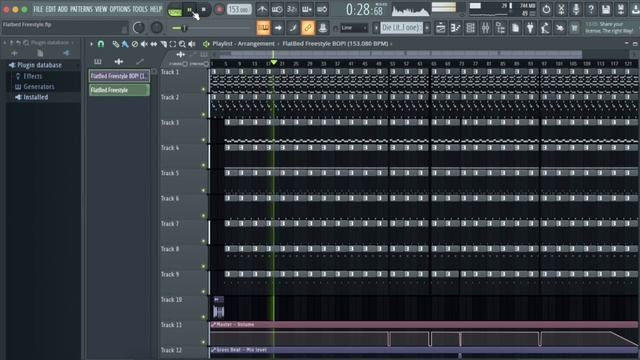Open the plugin picker plug icon
Screen dimensions: 640x360
(530, 28)
